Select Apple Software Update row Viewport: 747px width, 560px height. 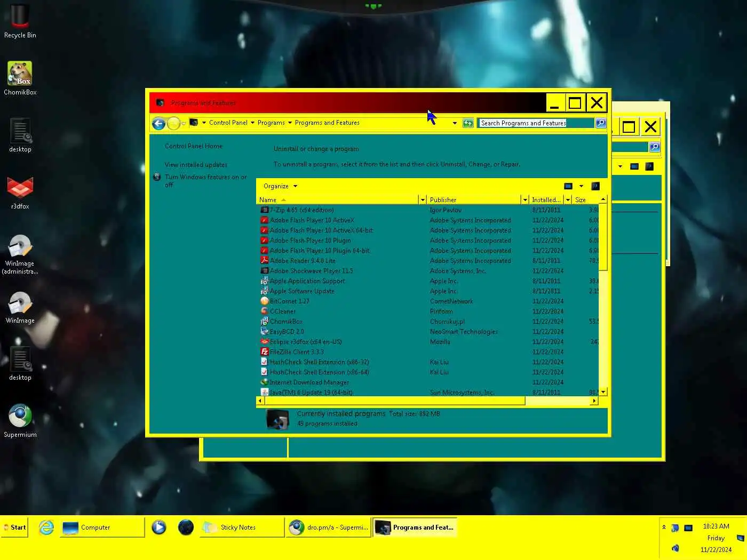[x=428, y=291]
